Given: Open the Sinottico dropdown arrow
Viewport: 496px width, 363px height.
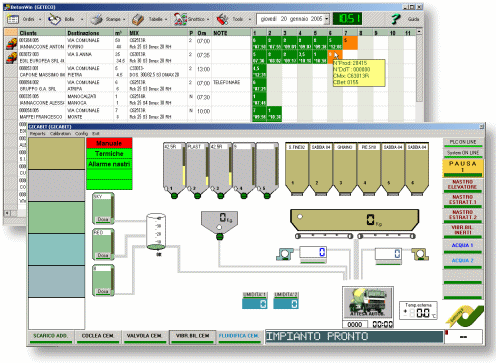Looking at the screenshot, I should click(208, 19).
